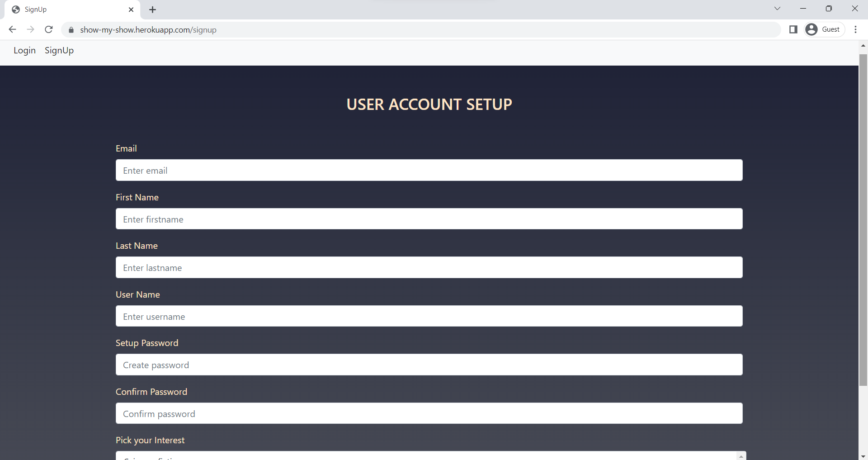The height and width of the screenshot is (460, 868).
Task: Click the forward navigation arrow
Action: [x=30, y=29]
